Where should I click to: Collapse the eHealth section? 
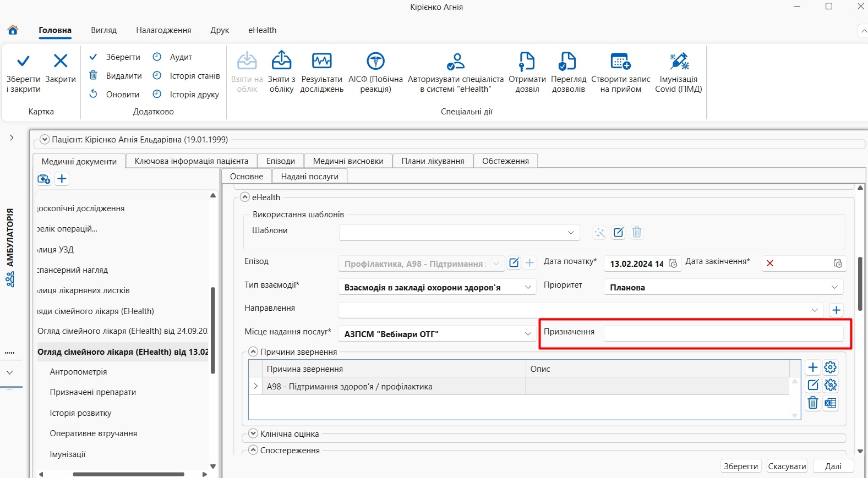(x=245, y=197)
